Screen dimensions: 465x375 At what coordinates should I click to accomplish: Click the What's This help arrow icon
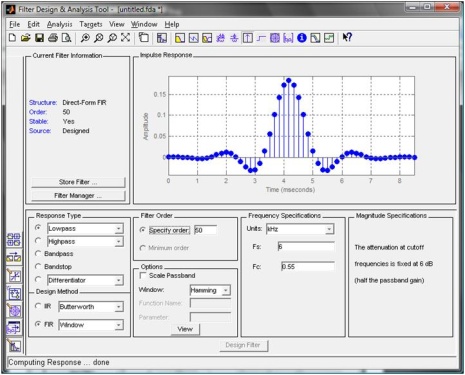347,37
